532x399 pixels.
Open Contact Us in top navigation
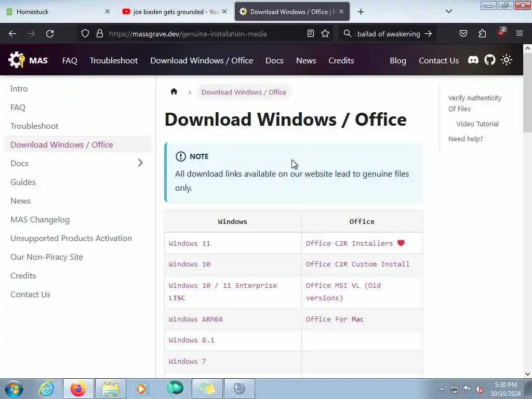click(438, 60)
